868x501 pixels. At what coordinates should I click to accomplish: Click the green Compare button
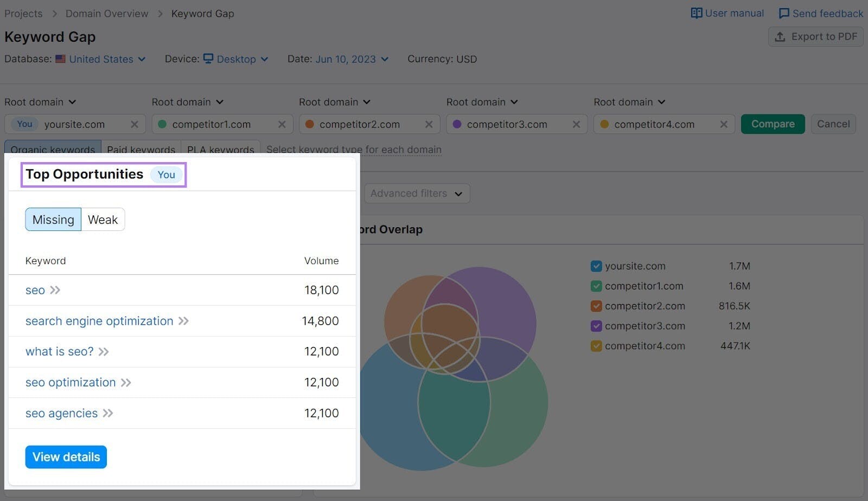(773, 124)
